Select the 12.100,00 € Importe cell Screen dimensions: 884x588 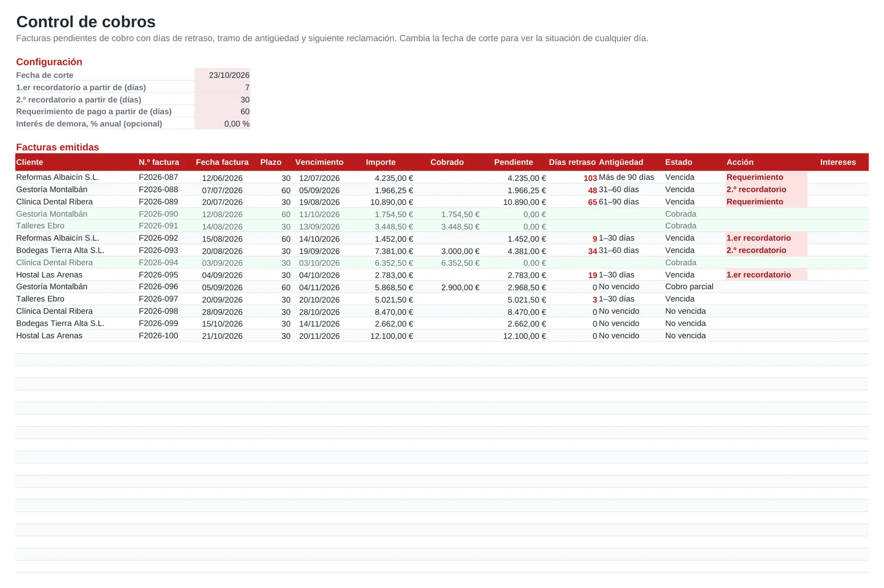click(x=392, y=336)
